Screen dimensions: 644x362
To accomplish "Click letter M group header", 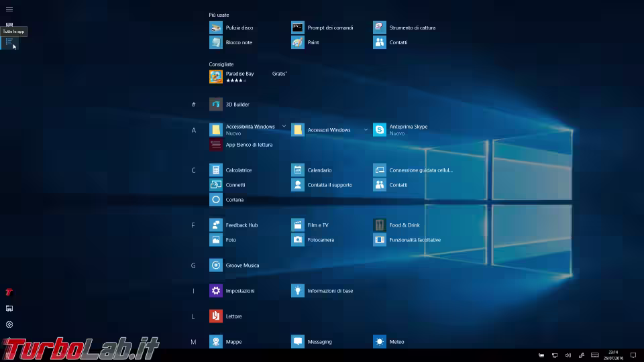I will (x=193, y=342).
